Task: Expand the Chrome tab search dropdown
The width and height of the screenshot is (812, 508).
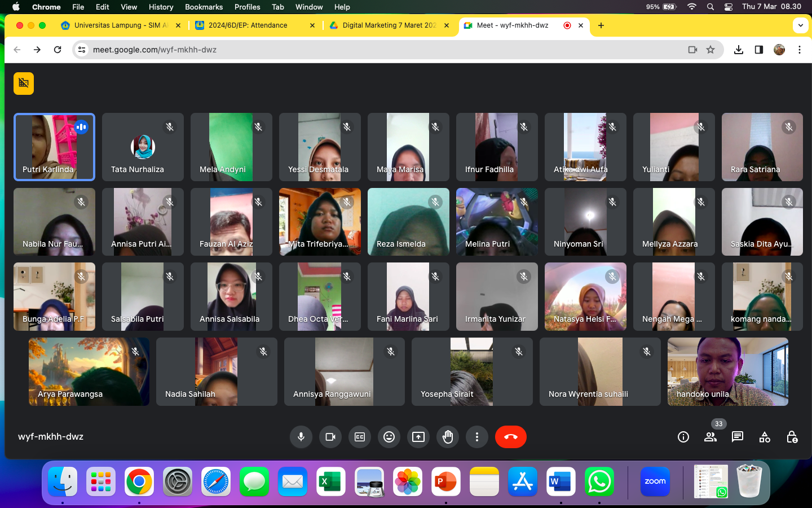Action: coord(800,25)
